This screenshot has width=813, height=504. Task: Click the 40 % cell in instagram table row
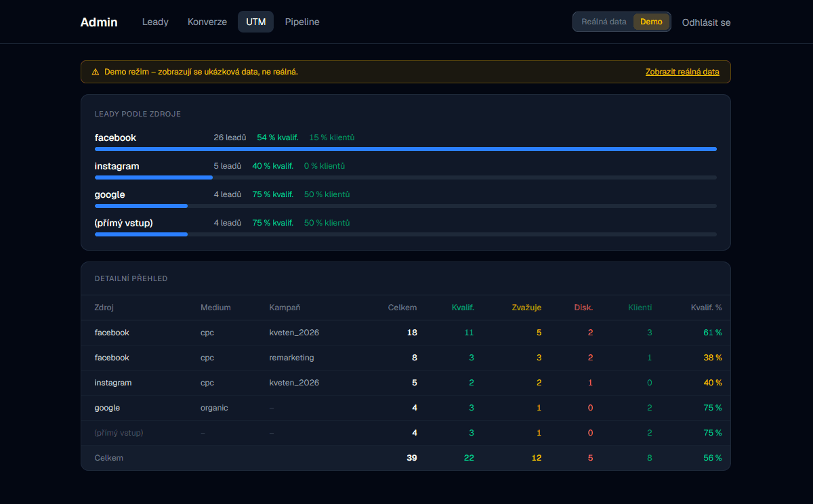pos(713,383)
